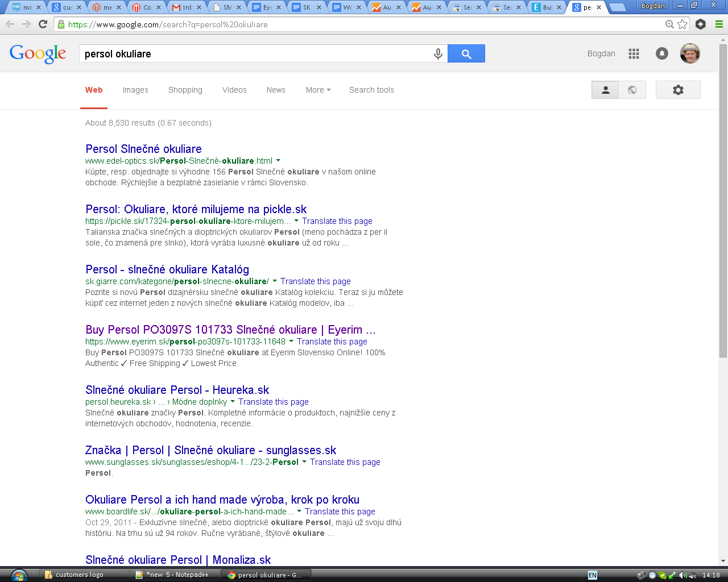Image resolution: width=728 pixels, height=582 pixels.
Task: Open Persol Slnečné okuliare result
Action: 143,149
